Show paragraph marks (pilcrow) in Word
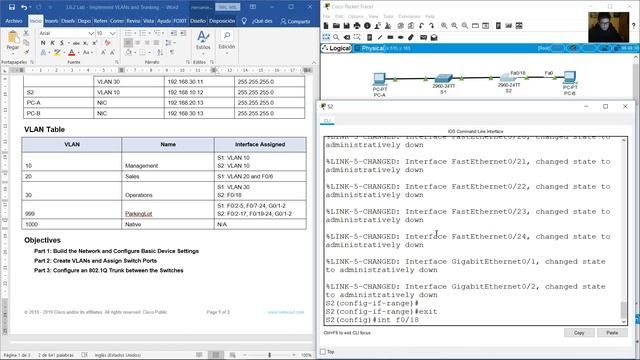640x360 pixels. click(172, 52)
